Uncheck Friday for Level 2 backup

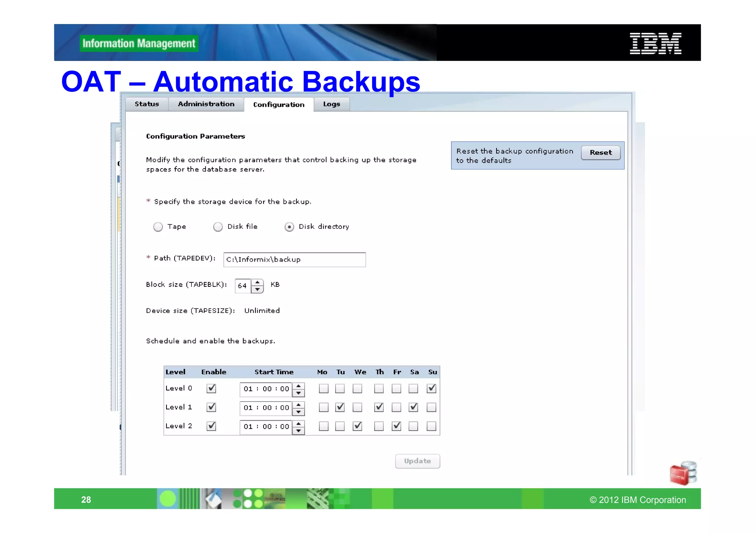pos(396,426)
